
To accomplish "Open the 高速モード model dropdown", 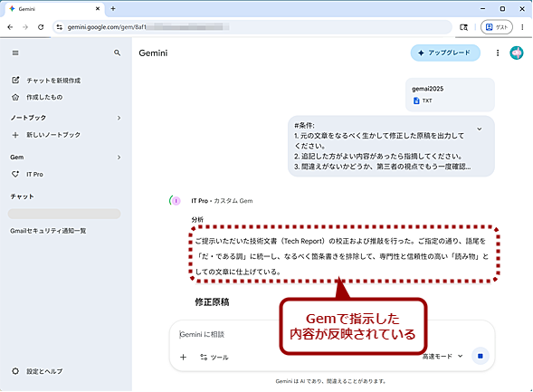I will [443, 357].
